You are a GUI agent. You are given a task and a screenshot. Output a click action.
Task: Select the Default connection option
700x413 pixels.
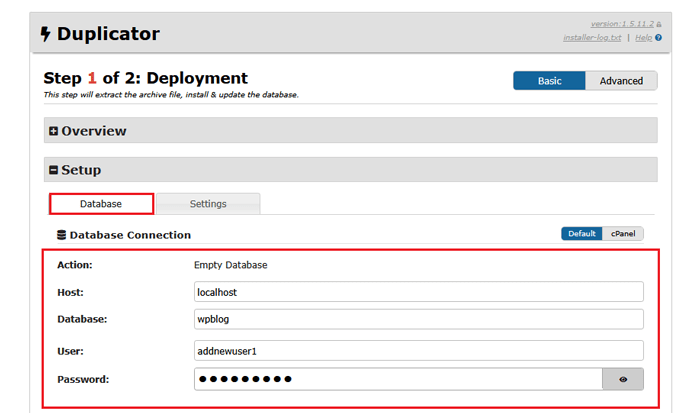point(582,234)
